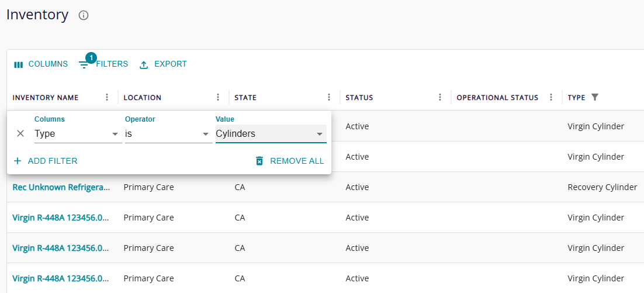Expand the Columns dropdown showing Type
Image resolution: width=644 pixels, height=293 pixels.
(x=78, y=134)
